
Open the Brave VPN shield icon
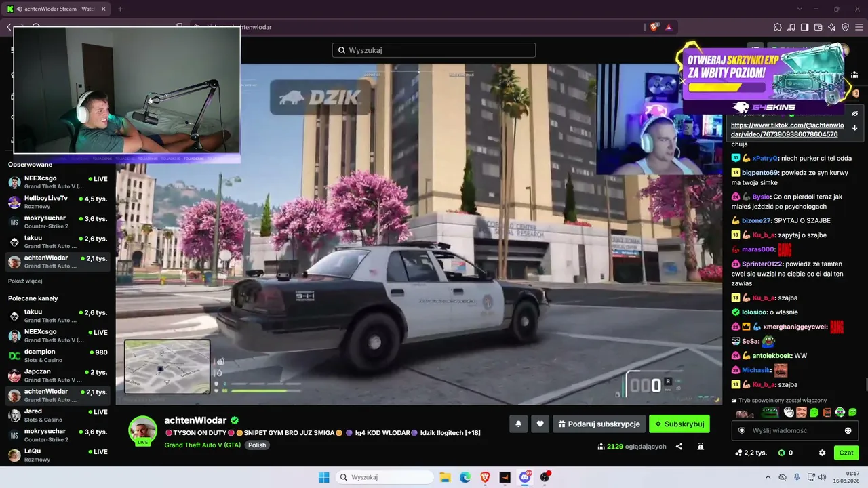[846, 27]
